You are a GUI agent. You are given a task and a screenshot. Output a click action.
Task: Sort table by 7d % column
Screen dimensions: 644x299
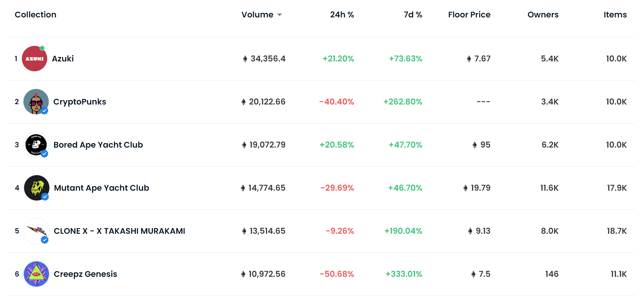click(x=413, y=15)
